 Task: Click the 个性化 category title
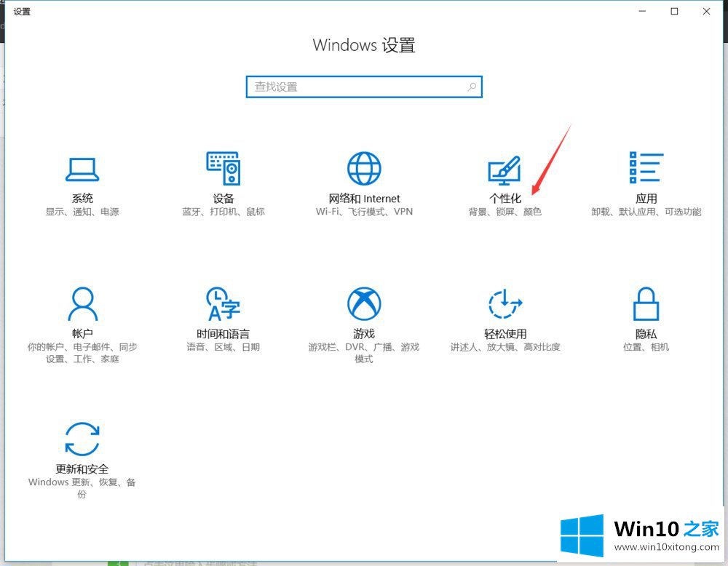tap(505, 199)
